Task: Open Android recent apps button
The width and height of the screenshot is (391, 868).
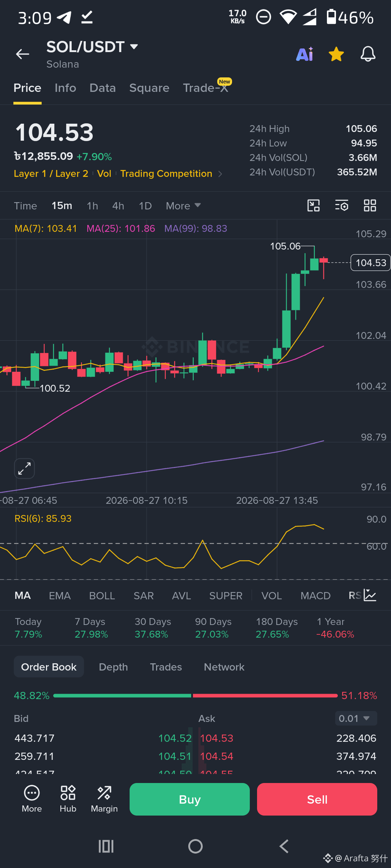Action: tap(106, 846)
